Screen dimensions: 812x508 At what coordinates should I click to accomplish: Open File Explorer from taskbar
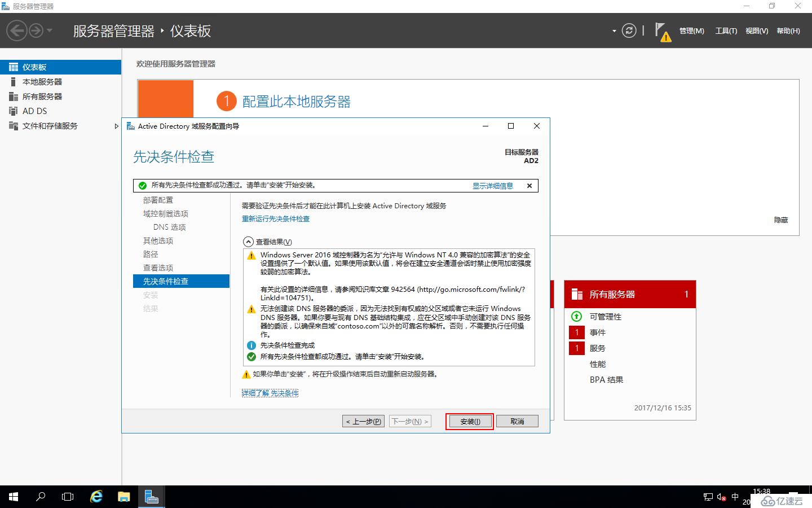[124, 497]
